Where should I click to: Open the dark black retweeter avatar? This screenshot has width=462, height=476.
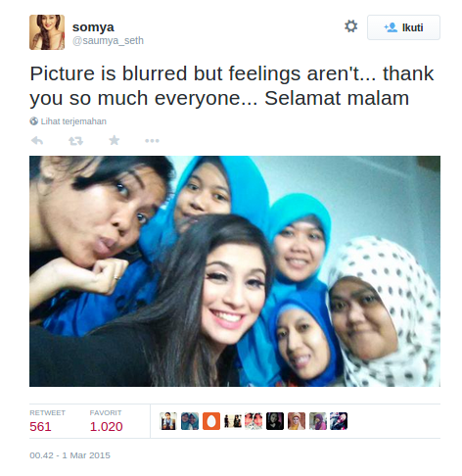(275, 421)
